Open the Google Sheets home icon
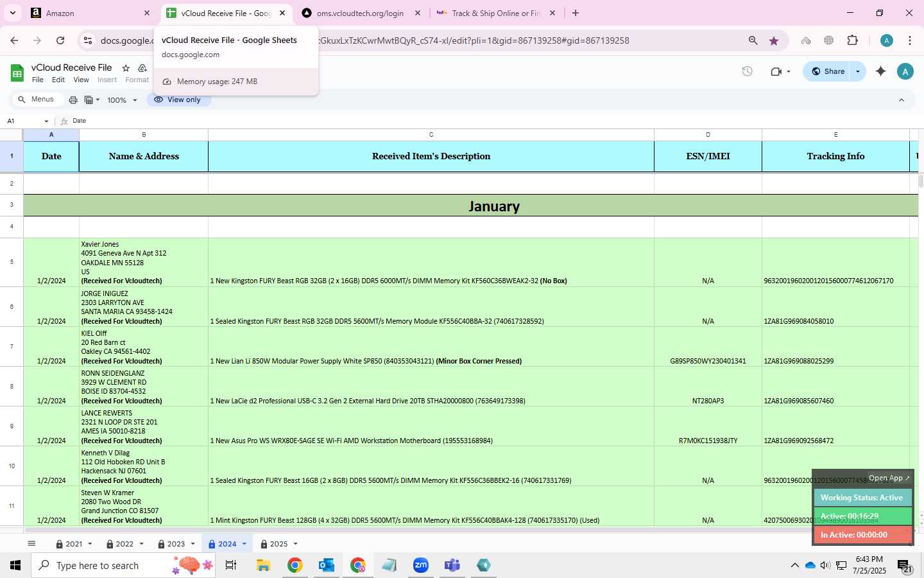 pos(17,73)
